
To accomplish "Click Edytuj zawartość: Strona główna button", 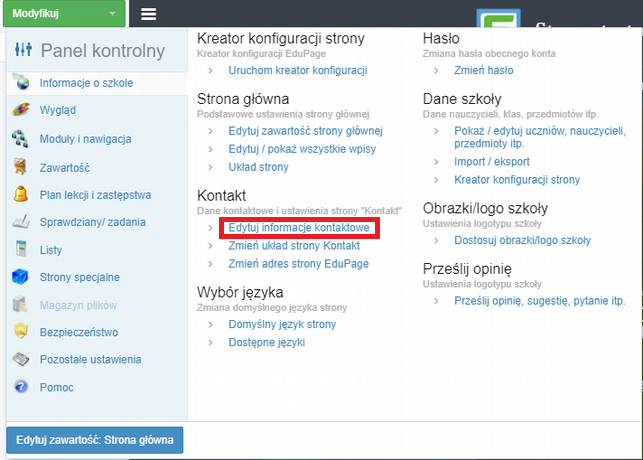I will [x=95, y=440].
